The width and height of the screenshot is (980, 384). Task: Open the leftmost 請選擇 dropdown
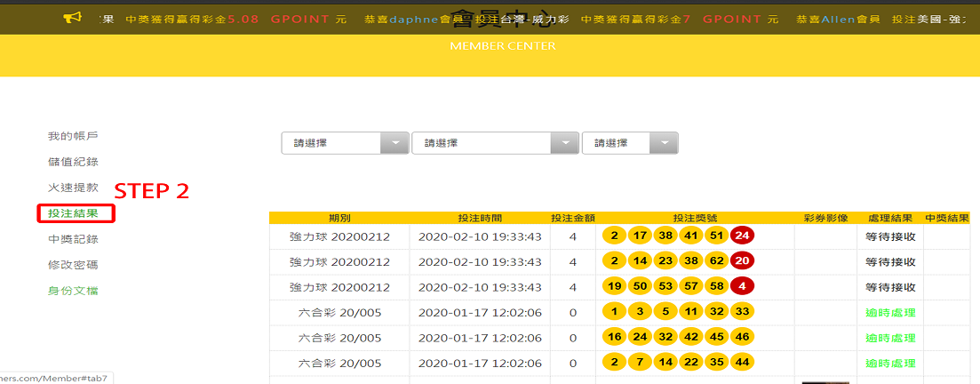point(344,143)
